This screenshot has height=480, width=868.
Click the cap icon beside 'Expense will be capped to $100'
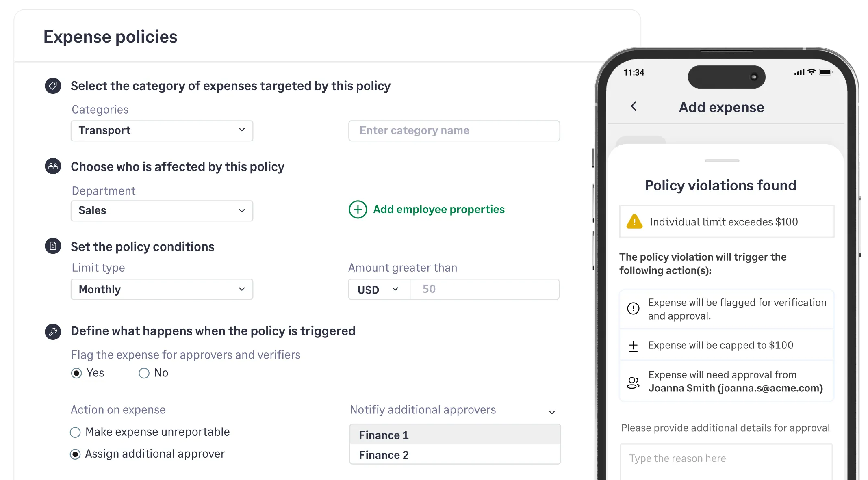pos(633,345)
